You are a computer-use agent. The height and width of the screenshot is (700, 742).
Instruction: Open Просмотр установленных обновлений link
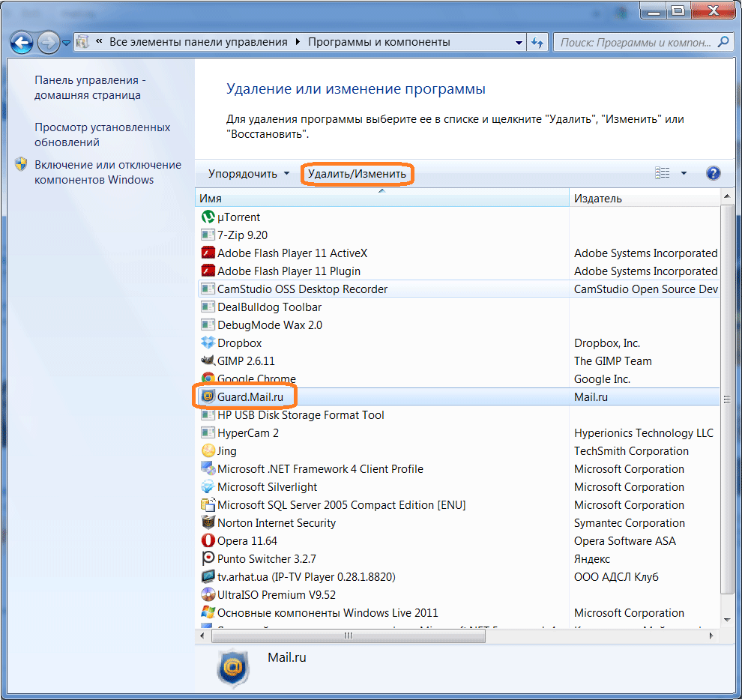point(102,135)
